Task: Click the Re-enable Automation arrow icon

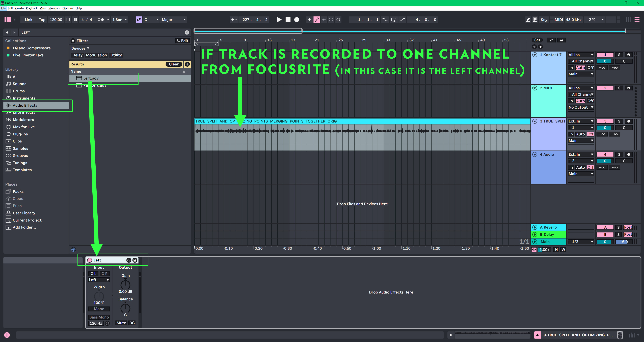Action: pyautogui.click(x=324, y=19)
